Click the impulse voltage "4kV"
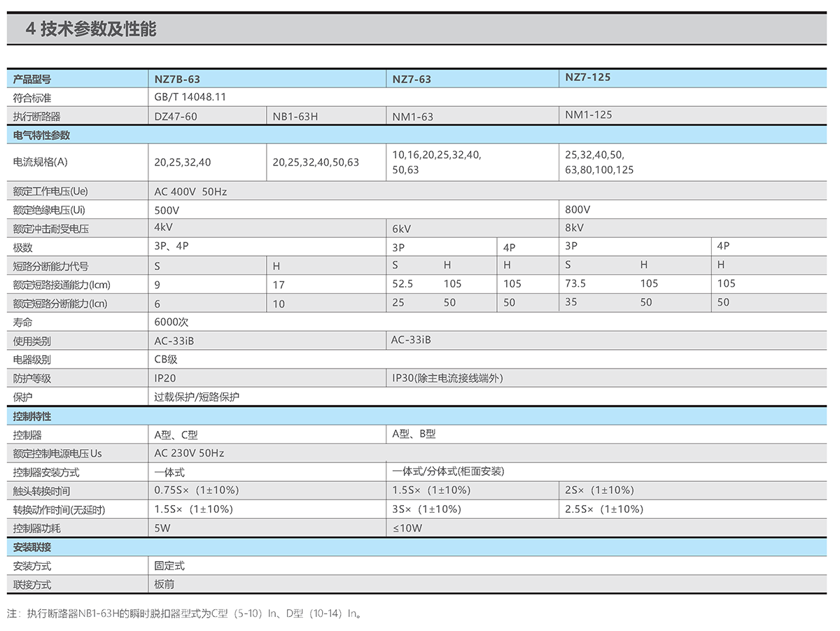Screen dimensions: 840x631 tap(163, 227)
